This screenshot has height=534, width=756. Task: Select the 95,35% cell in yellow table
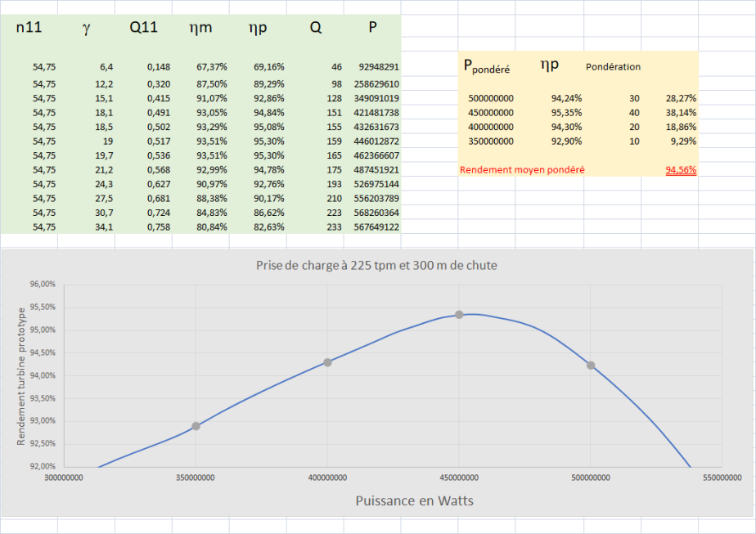pos(567,112)
